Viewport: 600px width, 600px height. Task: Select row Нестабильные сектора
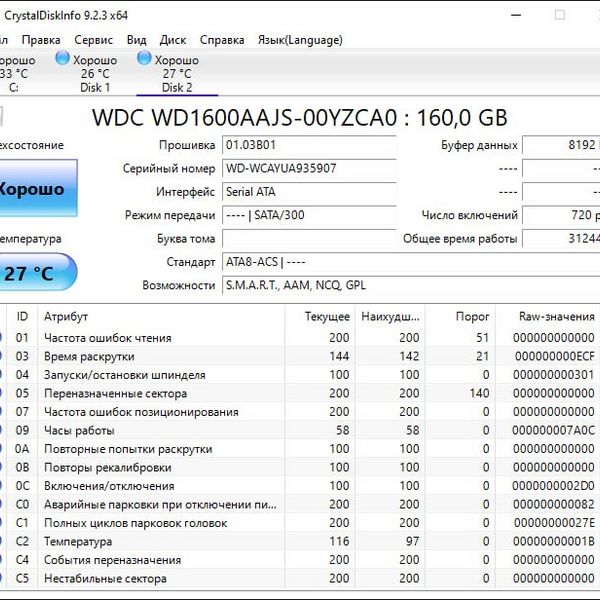click(300, 578)
